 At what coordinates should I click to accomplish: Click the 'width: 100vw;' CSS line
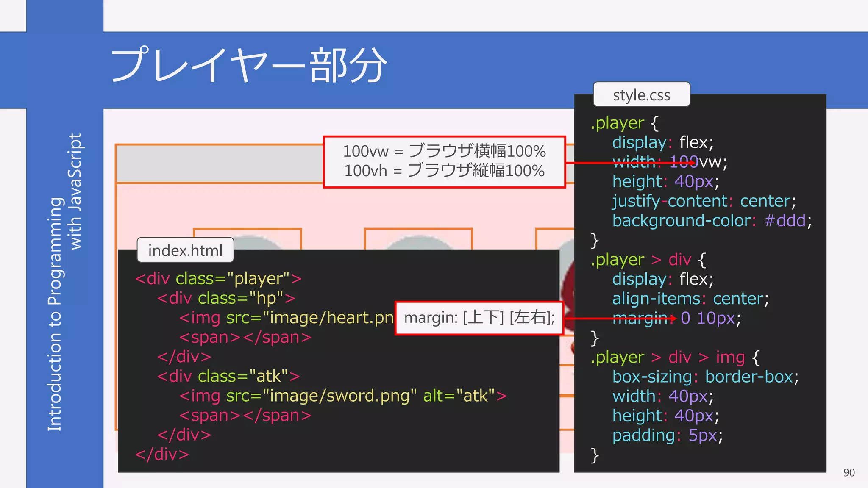click(670, 162)
